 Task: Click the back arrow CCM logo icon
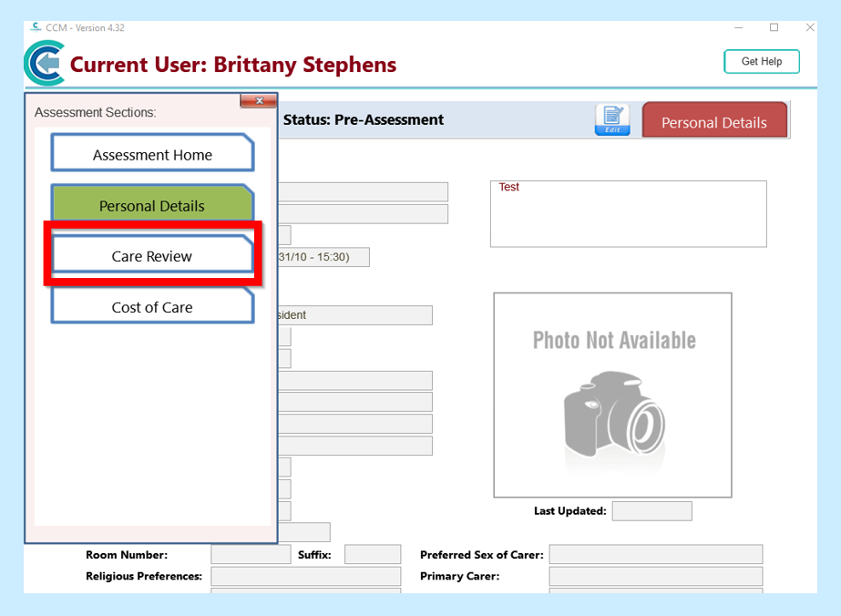click(x=44, y=65)
